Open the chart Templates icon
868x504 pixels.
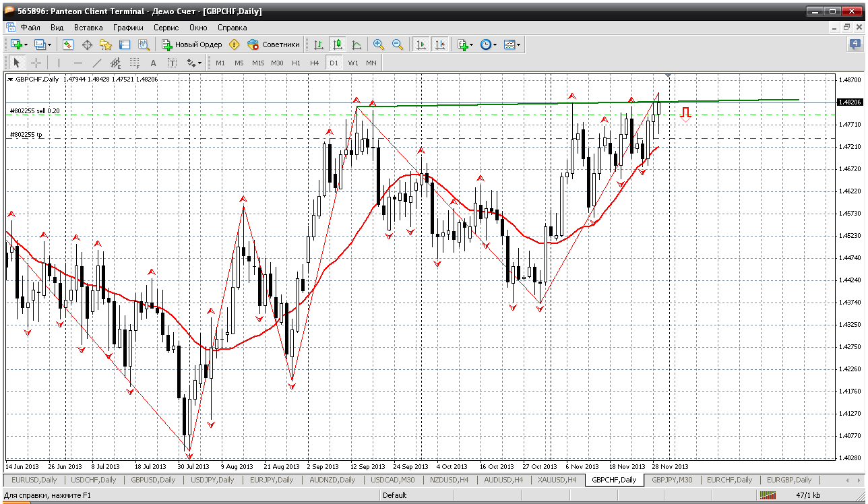tap(509, 44)
